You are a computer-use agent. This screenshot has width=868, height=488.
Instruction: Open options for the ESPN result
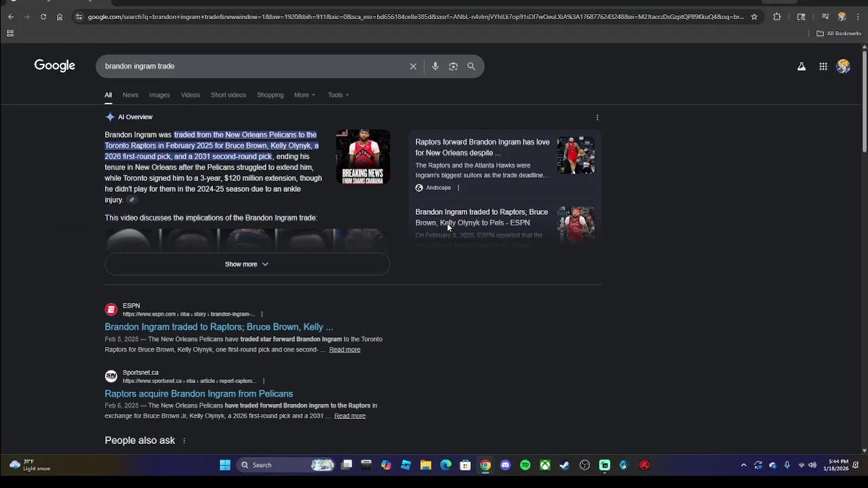coord(262,314)
